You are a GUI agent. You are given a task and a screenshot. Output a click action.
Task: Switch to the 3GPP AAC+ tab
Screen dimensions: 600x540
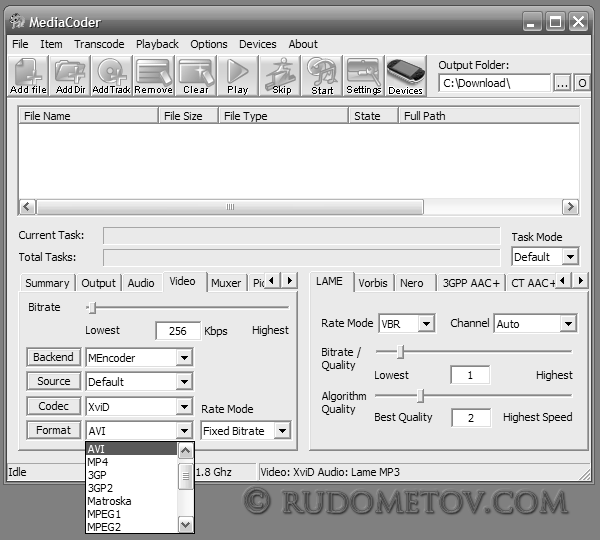(x=471, y=283)
